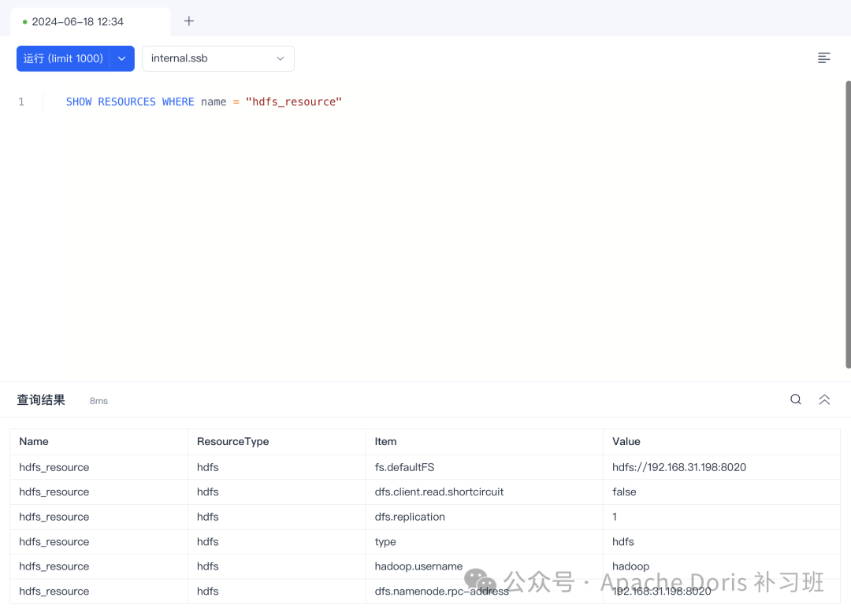Select the type item cell

[484, 542]
